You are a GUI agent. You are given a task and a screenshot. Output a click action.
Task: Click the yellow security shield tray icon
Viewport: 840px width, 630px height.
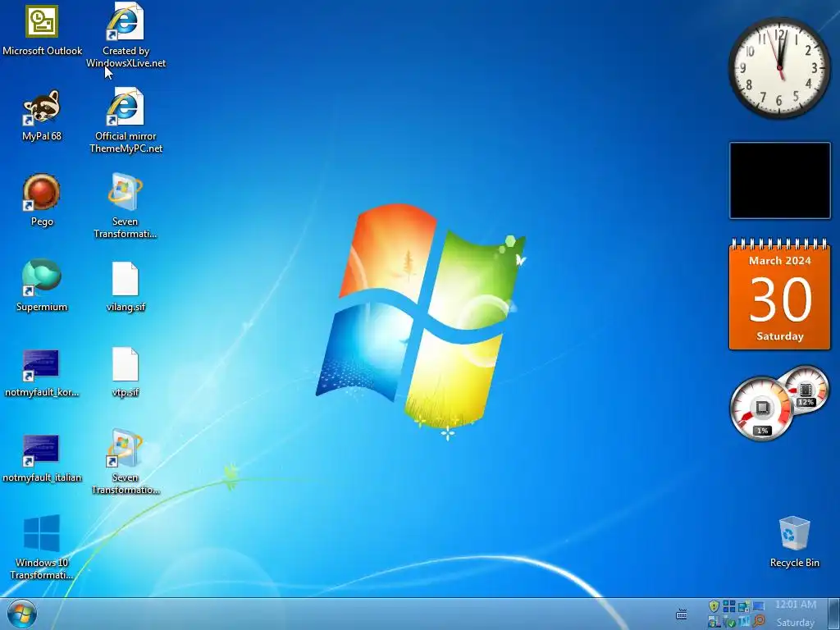(x=714, y=606)
